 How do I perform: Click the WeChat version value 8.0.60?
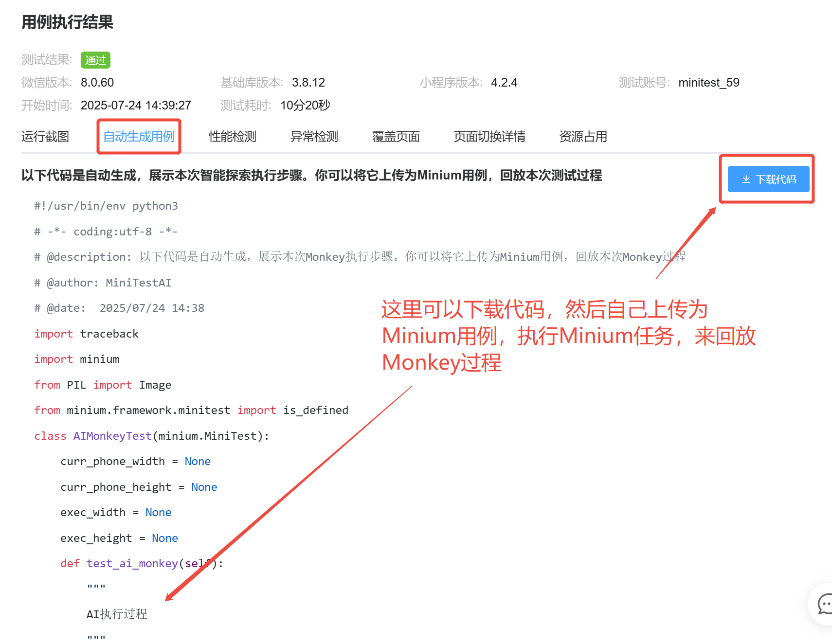tap(97, 83)
